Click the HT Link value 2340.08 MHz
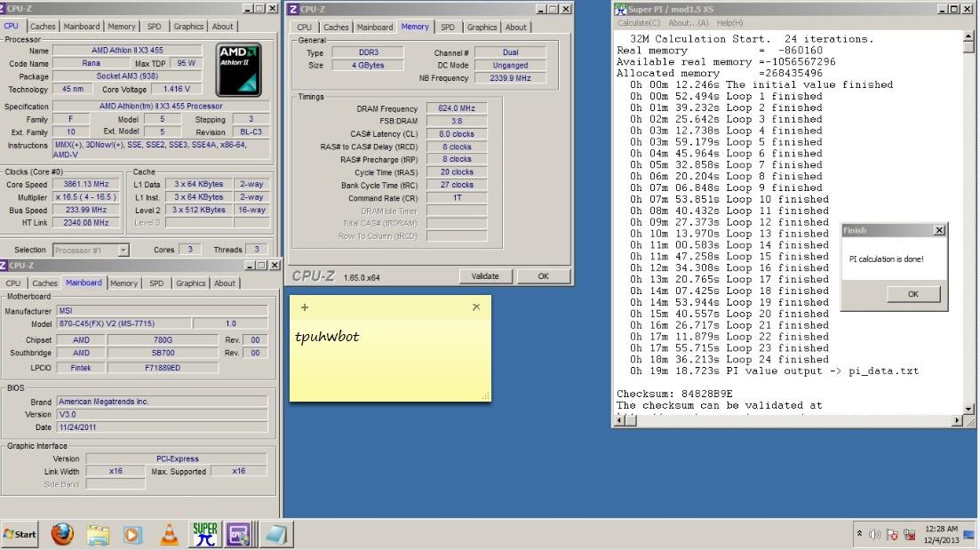The height and width of the screenshot is (550, 980). [85, 222]
